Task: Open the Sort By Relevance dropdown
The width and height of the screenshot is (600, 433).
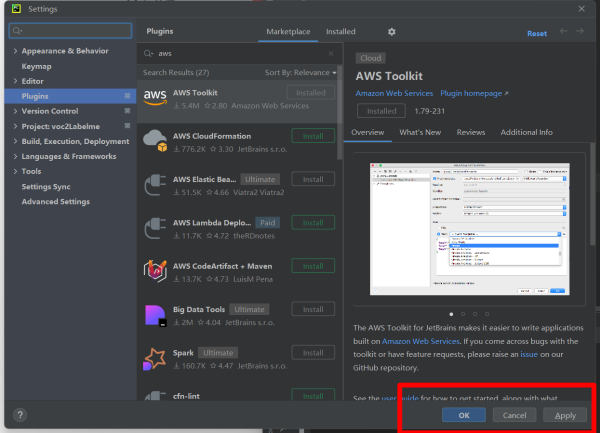Action: pos(300,73)
